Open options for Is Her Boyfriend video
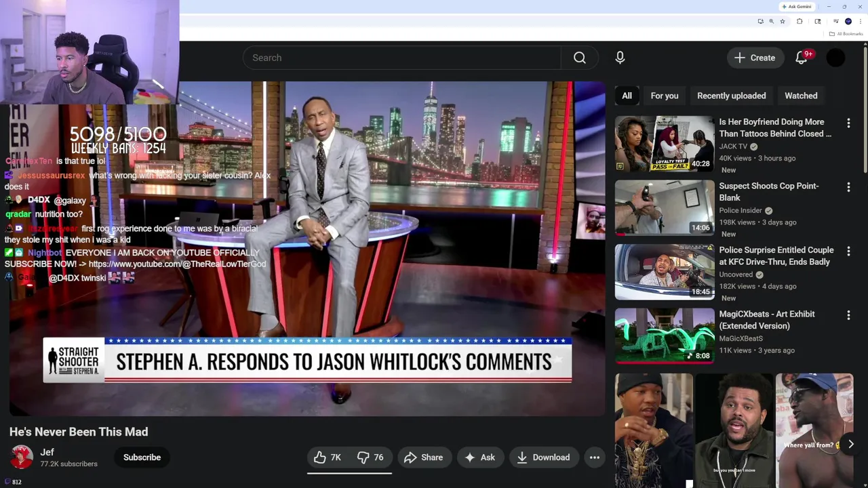 848,123
